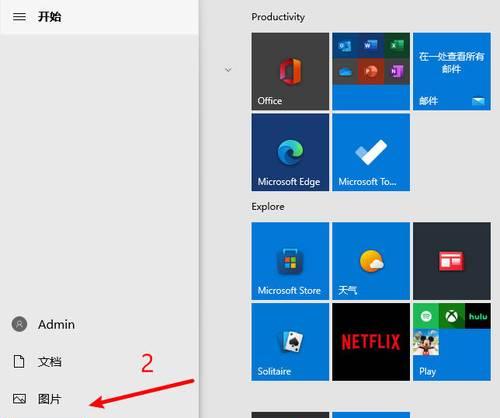Launch Hulu from the Play tile
500x418 pixels.
pos(478,316)
